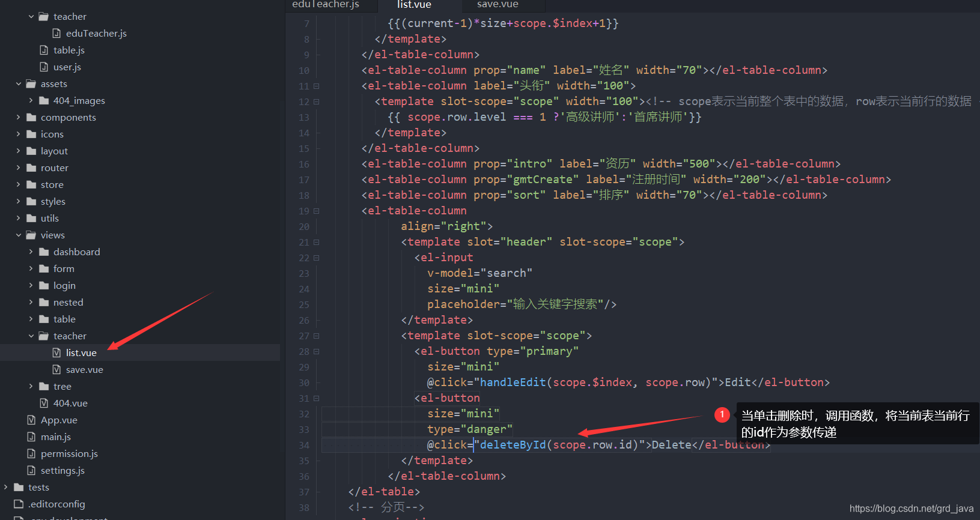Viewport: 980px width, 520px height.
Task: Click the store folder icon
Action: [x=31, y=185]
